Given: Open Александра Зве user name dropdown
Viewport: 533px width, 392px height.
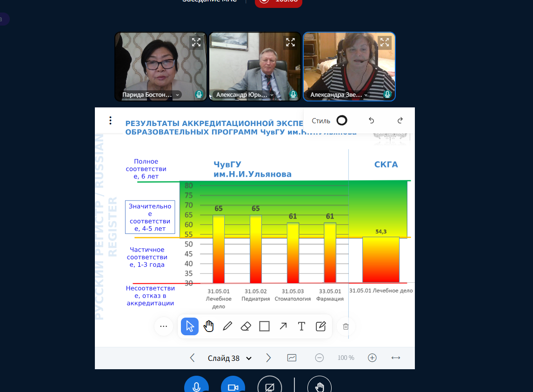Looking at the screenshot, I should pyautogui.click(x=339, y=95).
